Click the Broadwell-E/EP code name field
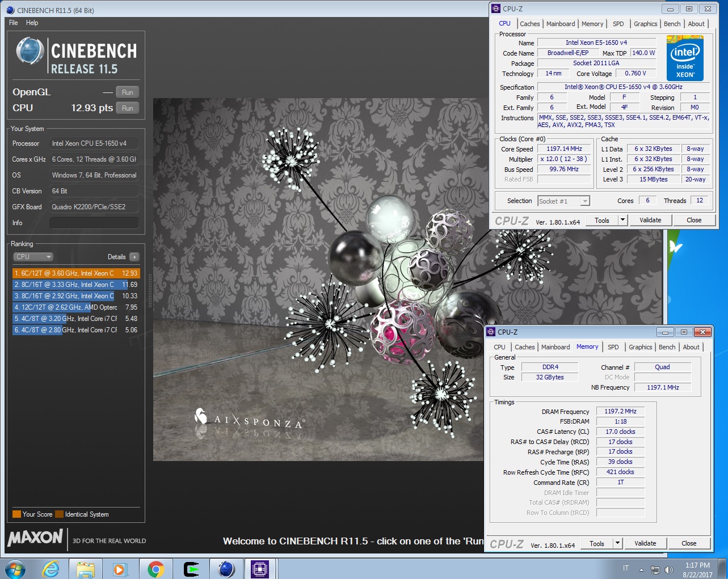728x579 pixels. [567, 53]
